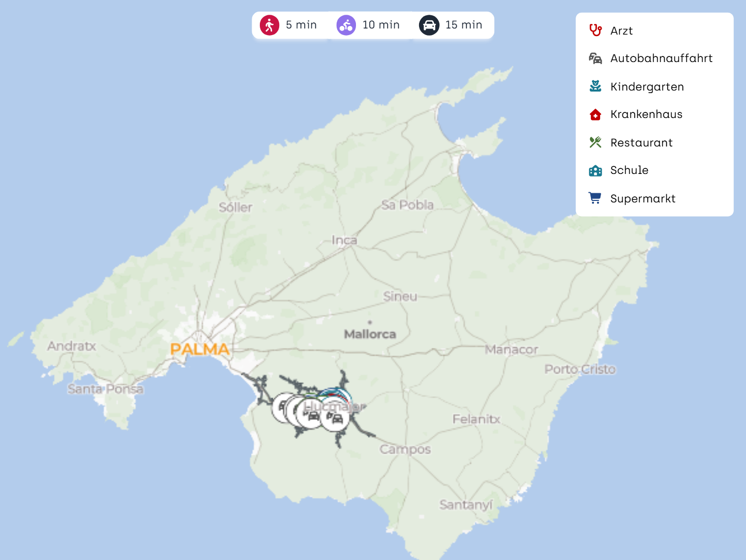Click the Schule building icon

coord(595,170)
